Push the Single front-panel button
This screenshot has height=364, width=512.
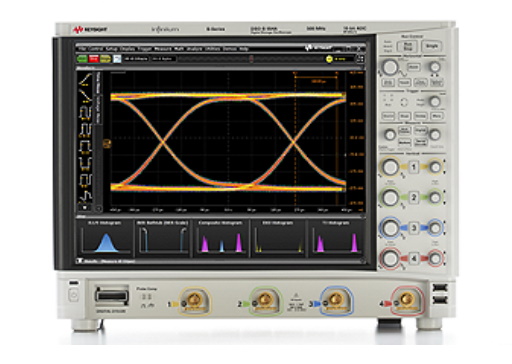pyautogui.click(x=432, y=46)
